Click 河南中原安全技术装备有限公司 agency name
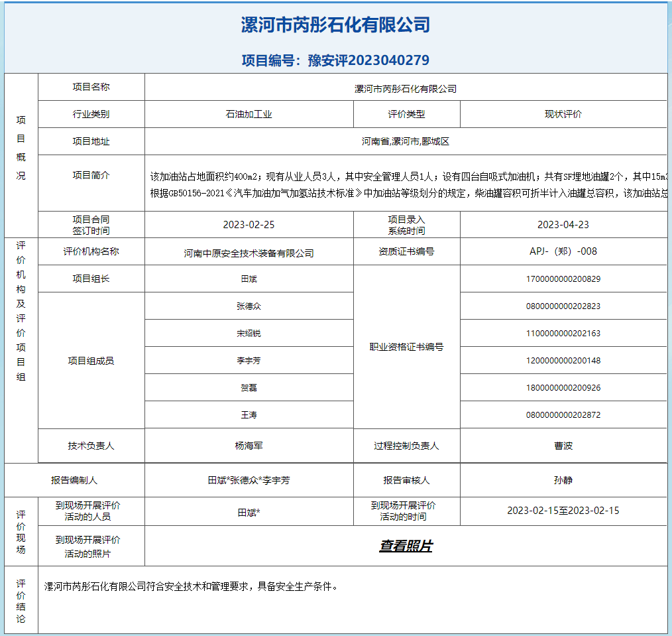 click(249, 253)
